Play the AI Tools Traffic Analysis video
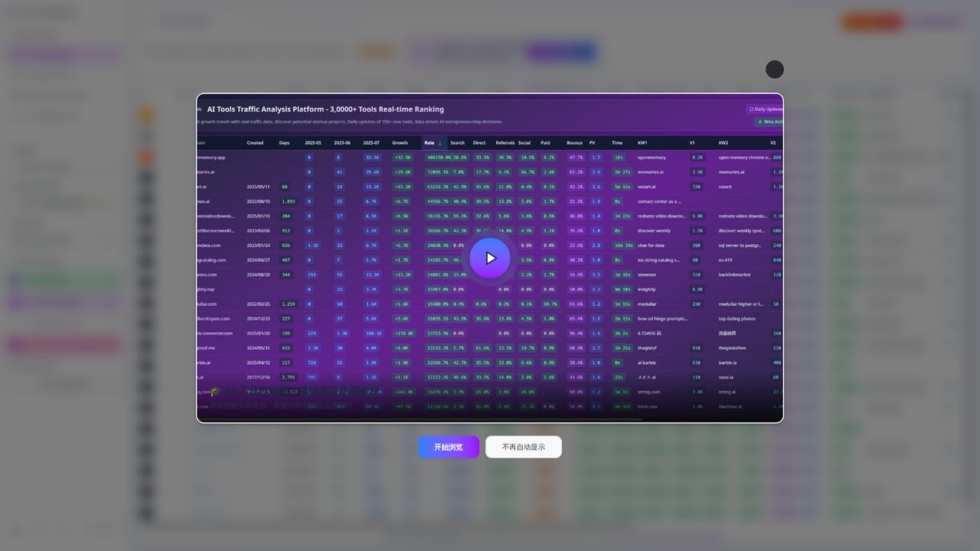980x551 pixels. click(x=490, y=258)
